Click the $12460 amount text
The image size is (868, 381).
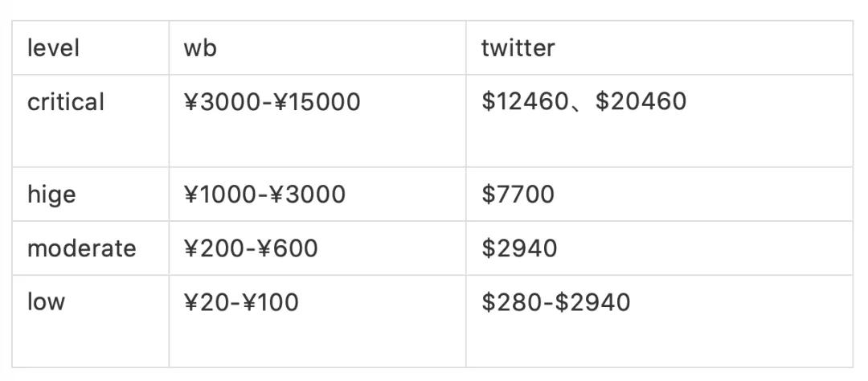pos(525,101)
